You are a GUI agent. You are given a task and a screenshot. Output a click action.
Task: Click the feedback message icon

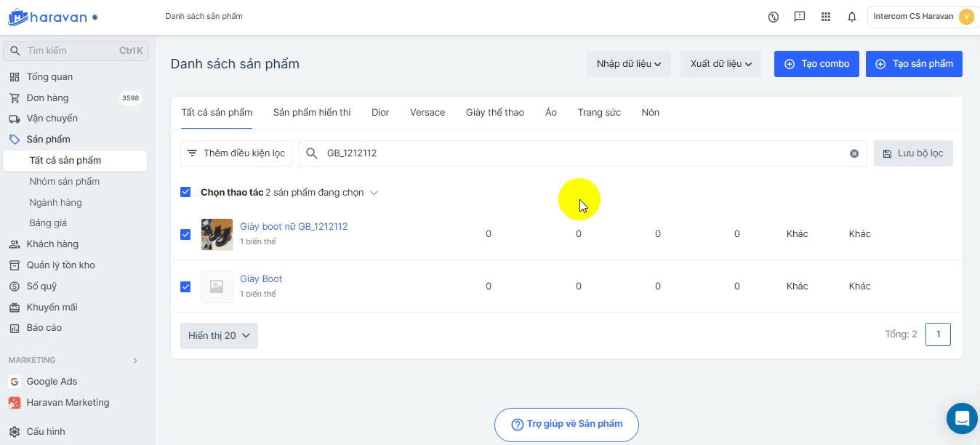pyautogui.click(x=800, y=17)
